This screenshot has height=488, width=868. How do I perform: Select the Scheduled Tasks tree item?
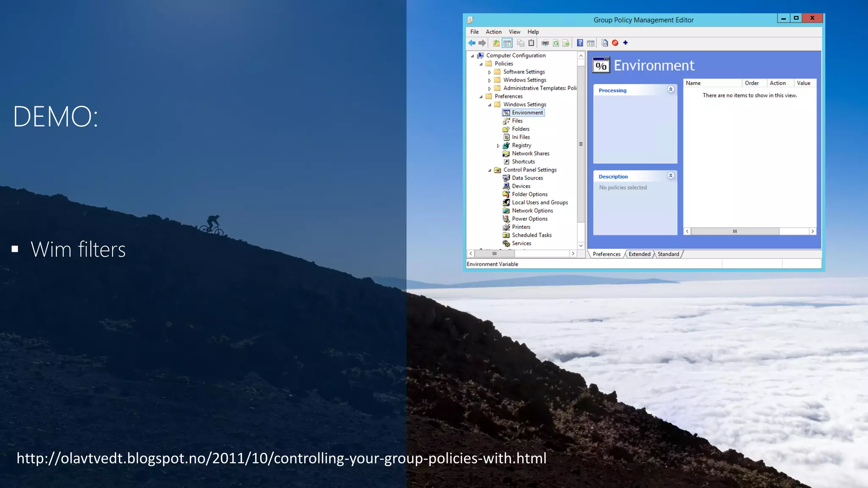pos(527,235)
